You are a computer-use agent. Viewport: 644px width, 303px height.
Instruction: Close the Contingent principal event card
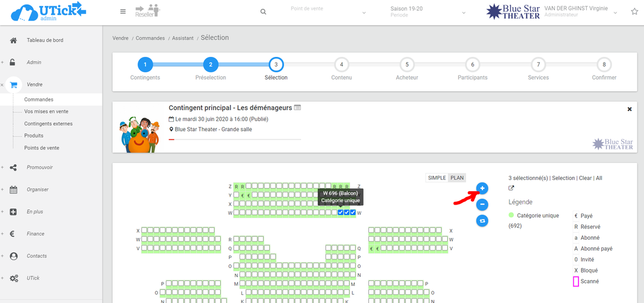coord(629,109)
